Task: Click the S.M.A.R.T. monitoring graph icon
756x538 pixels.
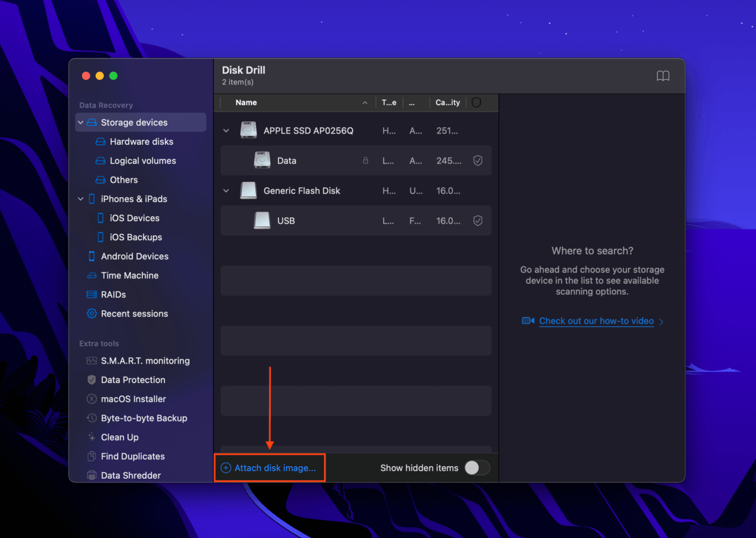Action: click(x=91, y=361)
